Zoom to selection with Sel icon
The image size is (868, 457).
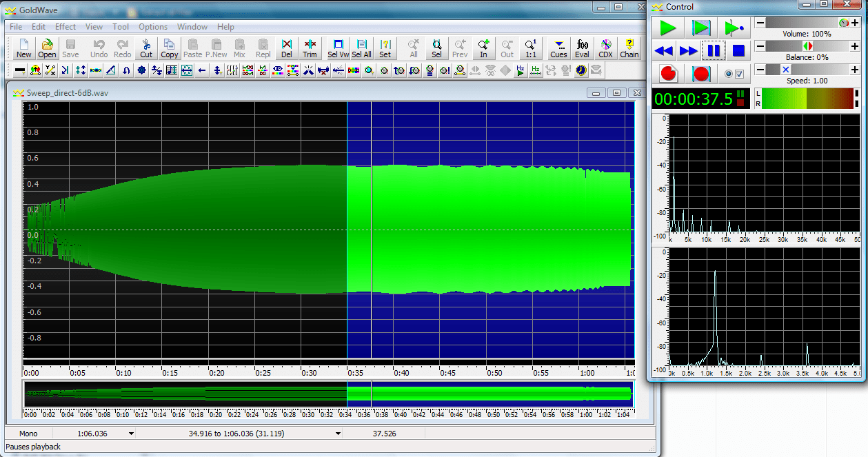(x=436, y=48)
